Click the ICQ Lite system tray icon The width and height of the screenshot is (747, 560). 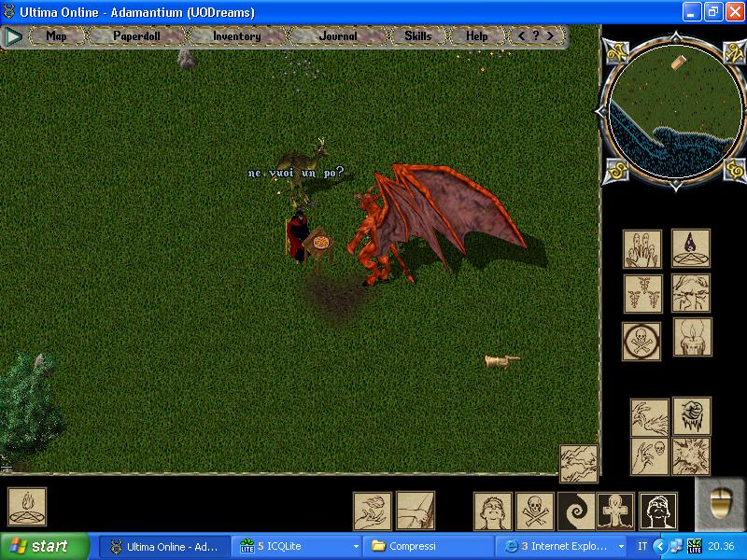click(x=695, y=546)
